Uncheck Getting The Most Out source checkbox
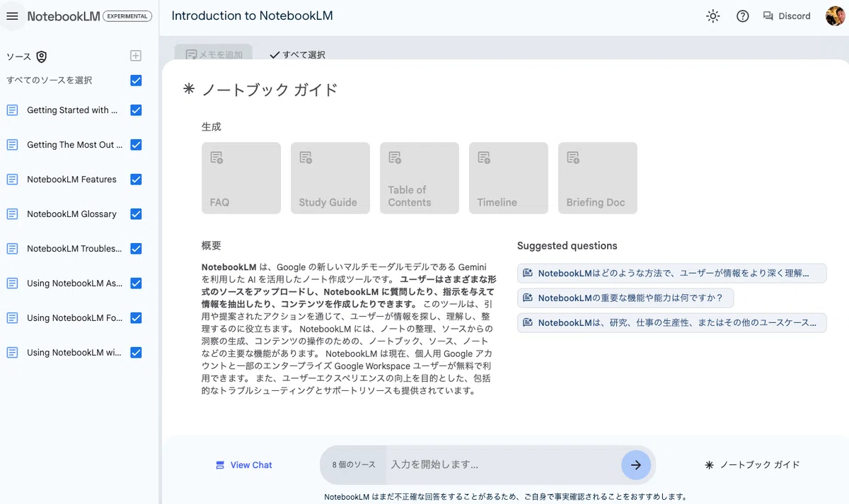This screenshot has height=504, width=849. [x=136, y=145]
